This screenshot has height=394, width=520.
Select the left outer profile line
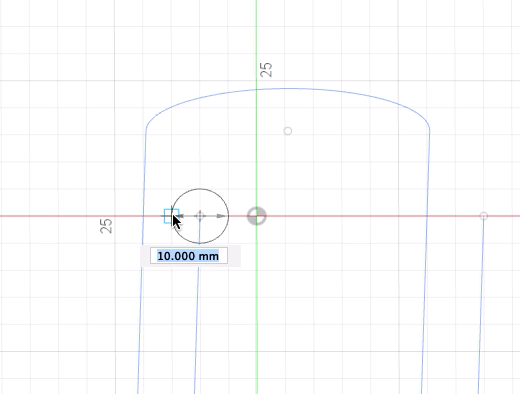pos(141,267)
